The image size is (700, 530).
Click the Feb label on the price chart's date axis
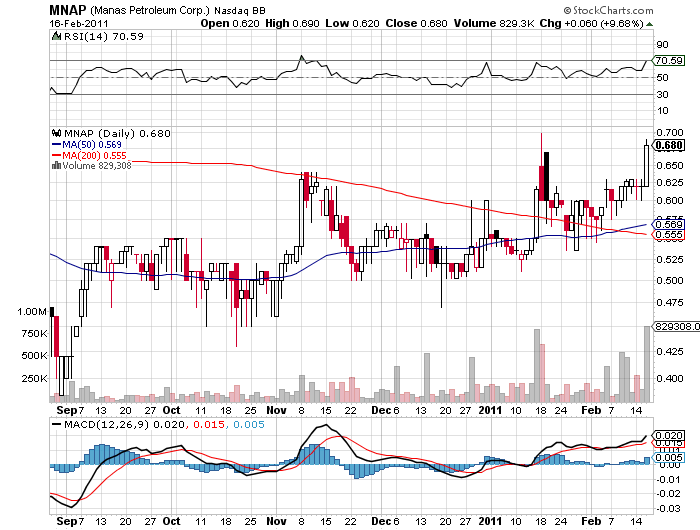591,410
